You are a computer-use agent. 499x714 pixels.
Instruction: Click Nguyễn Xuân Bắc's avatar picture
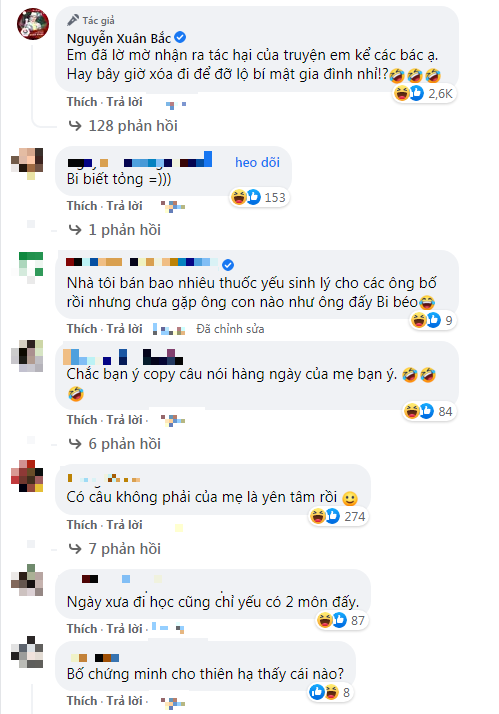pyautogui.click(x=33, y=24)
